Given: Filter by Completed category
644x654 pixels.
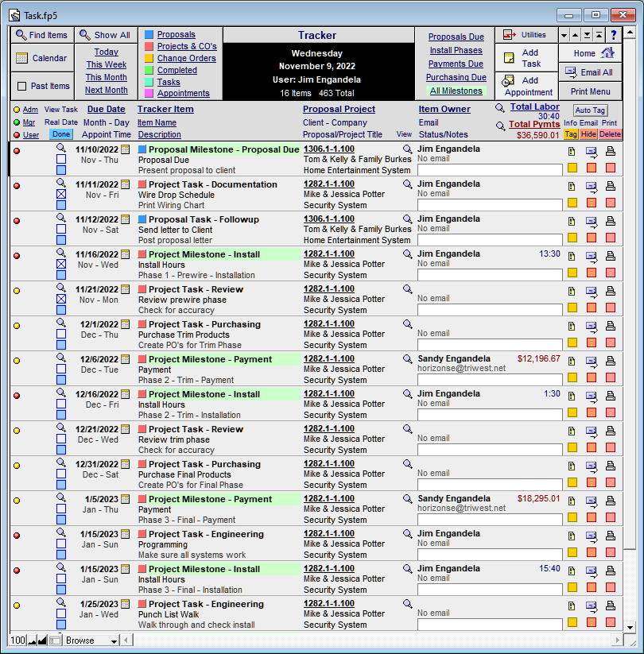Looking at the screenshot, I should pos(177,70).
